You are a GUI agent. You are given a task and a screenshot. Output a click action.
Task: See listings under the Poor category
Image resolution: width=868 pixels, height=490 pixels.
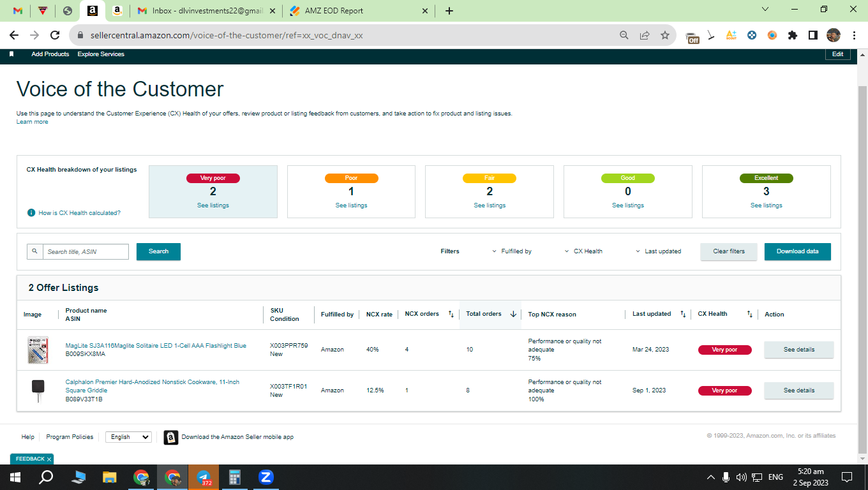(x=352, y=205)
